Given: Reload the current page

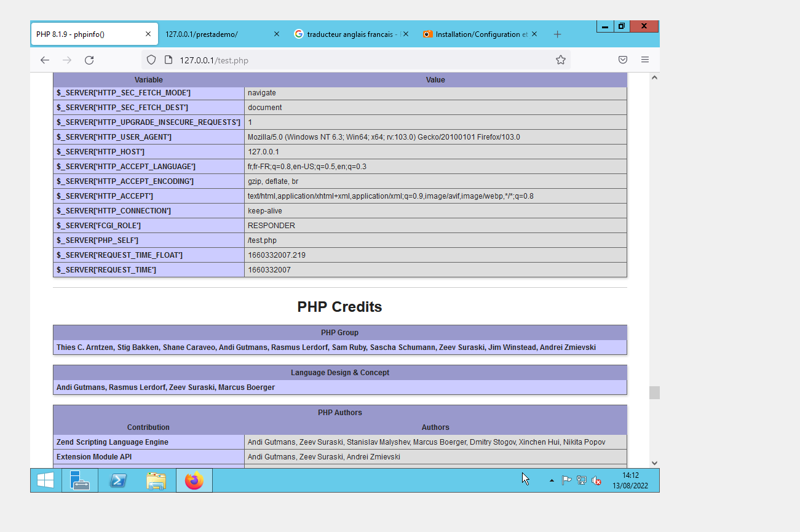Looking at the screenshot, I should pos(89,60).
